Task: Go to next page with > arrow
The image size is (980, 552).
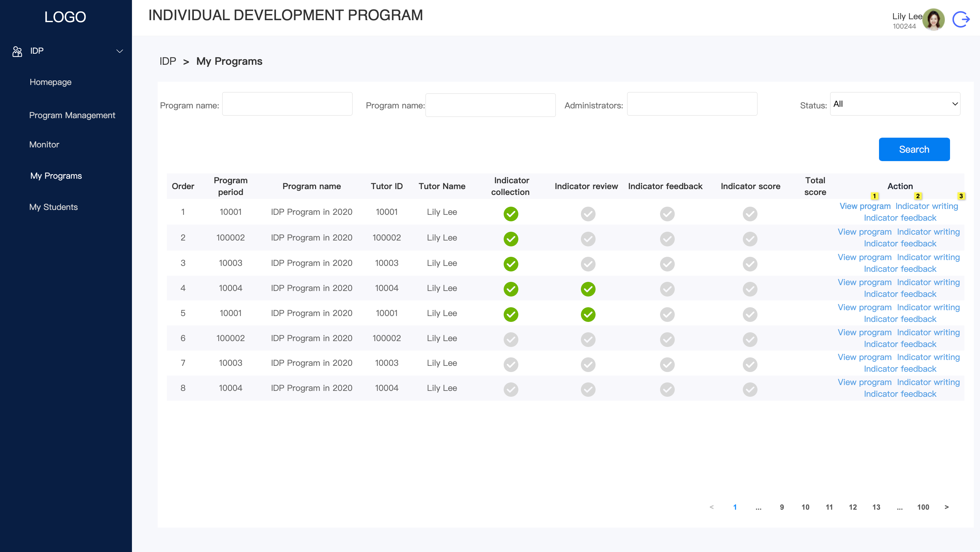Action: pyautogui.click(x=946, y=507)
